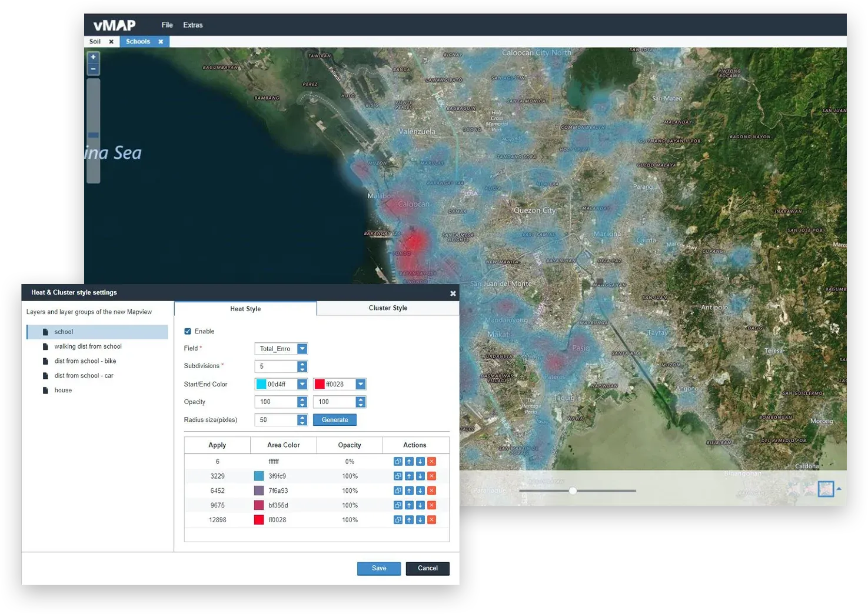Click the Radius size stepper arrows

click(x=302, y=420)
